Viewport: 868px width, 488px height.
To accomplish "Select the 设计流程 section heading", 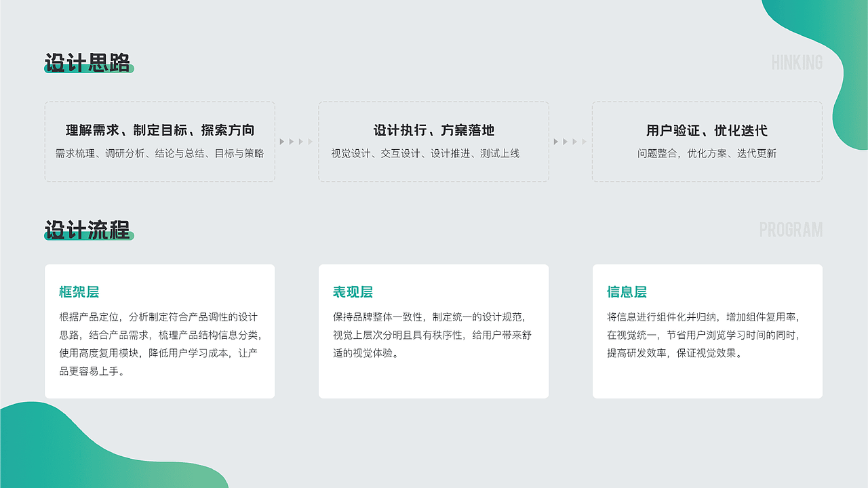I will (x=89, y=227).
